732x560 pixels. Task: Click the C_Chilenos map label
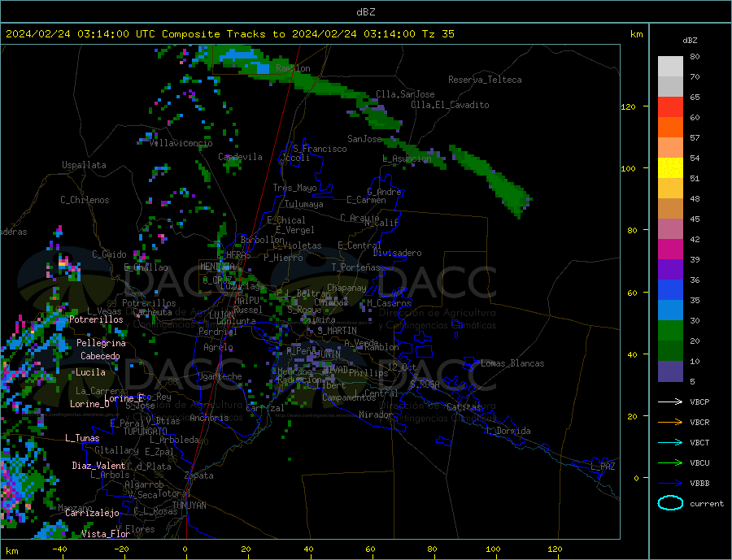(85, 200)
